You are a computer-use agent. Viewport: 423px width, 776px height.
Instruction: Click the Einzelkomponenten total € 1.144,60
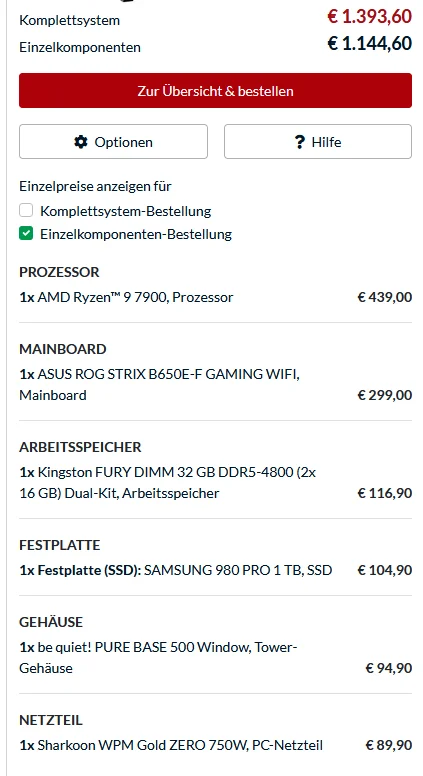tap(369, 44)
